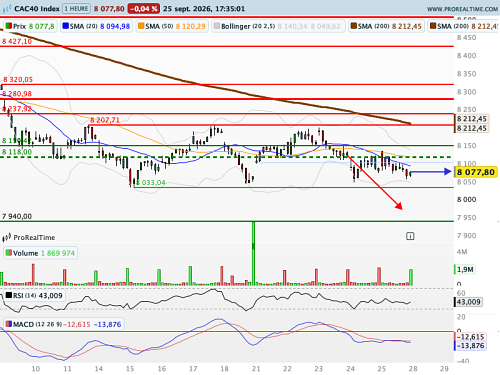Click the info icon in the volume panel
The image size is (500, 375).
coord(410,236)
